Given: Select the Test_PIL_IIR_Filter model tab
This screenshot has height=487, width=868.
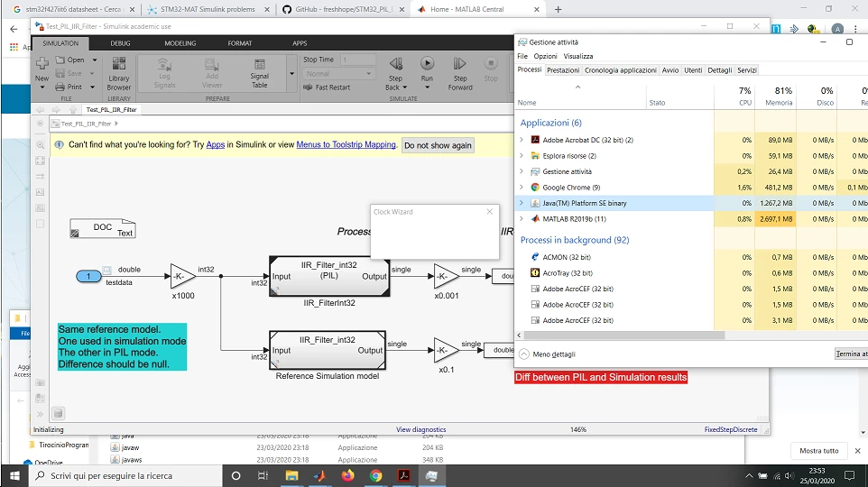Looking at the screenshot, I should tap(111, 110).
